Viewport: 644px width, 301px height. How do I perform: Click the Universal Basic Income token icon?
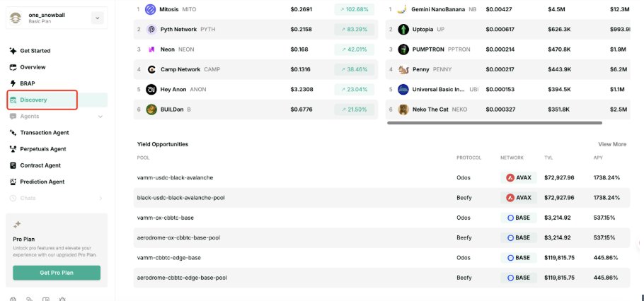point(403,90)
